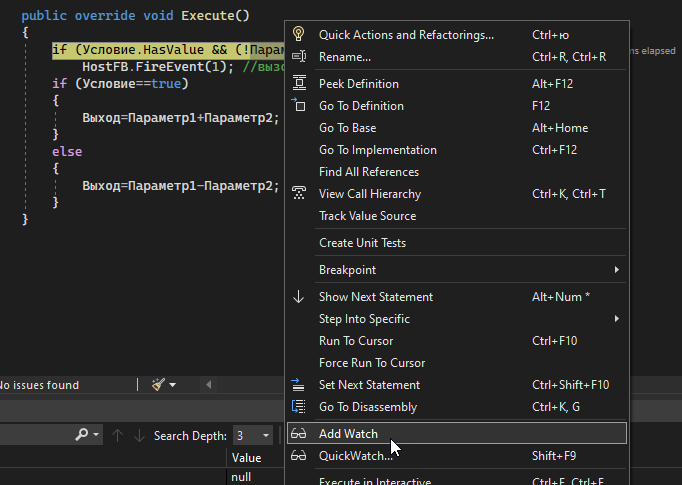Select Go To Base
The image size is (682, 485).
click(457, 128)
